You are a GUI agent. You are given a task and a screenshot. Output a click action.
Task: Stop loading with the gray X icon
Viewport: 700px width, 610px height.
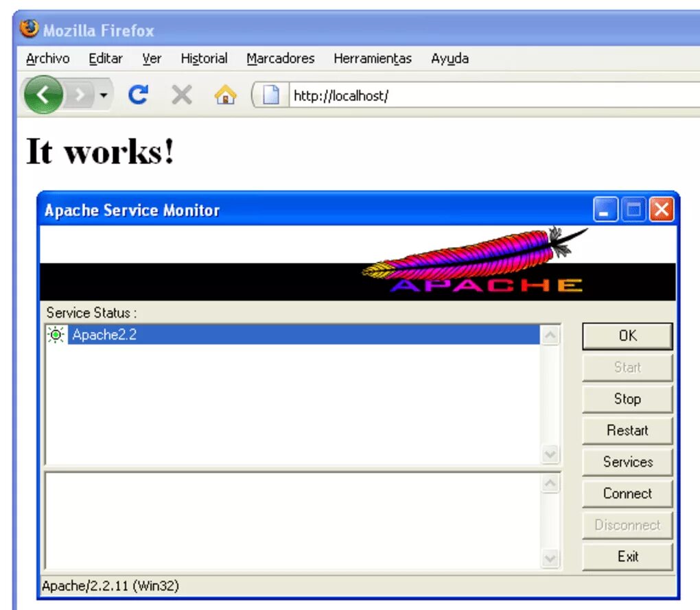[182, 95]
